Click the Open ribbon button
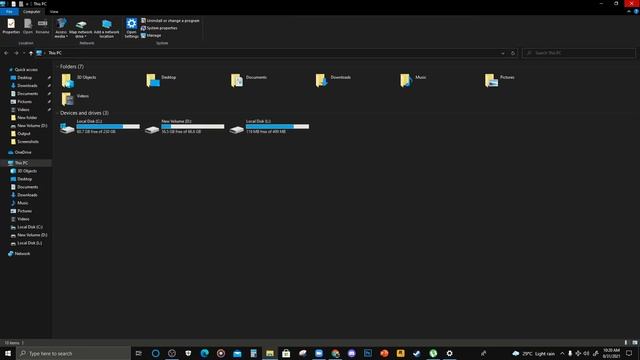Viewport: 640px width, 360px height. 28,27
